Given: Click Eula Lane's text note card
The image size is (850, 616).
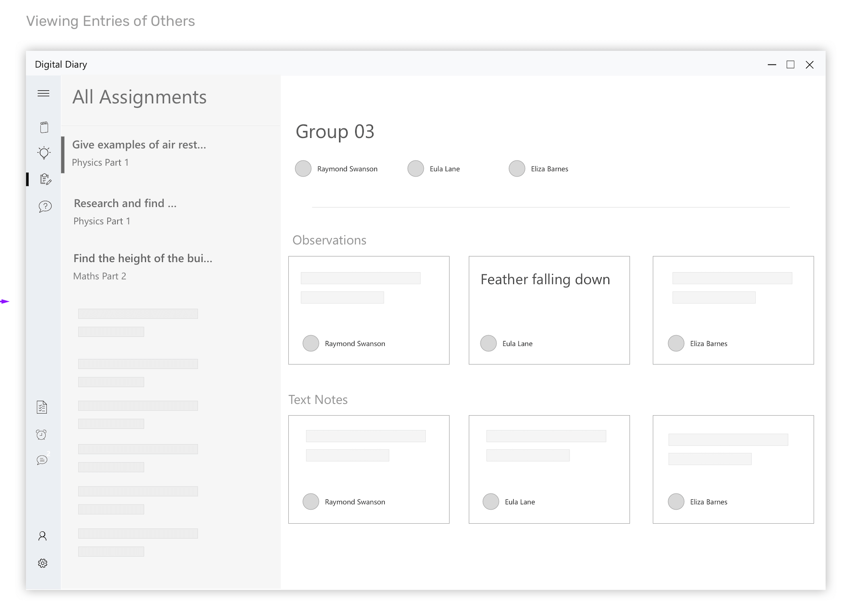Looking at the screenshot, I should tap(549, 469).
